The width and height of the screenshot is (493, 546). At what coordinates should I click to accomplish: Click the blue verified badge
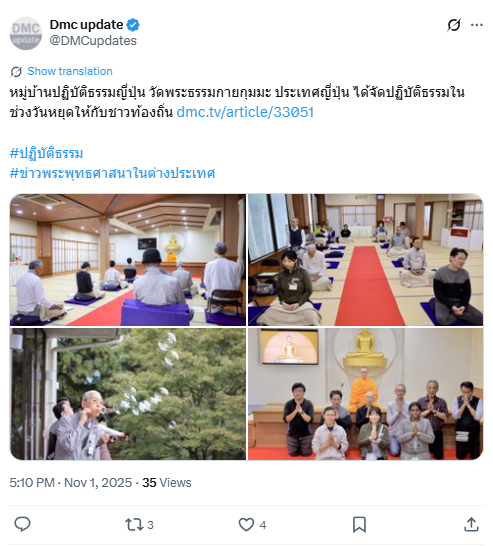click(133, 25)
